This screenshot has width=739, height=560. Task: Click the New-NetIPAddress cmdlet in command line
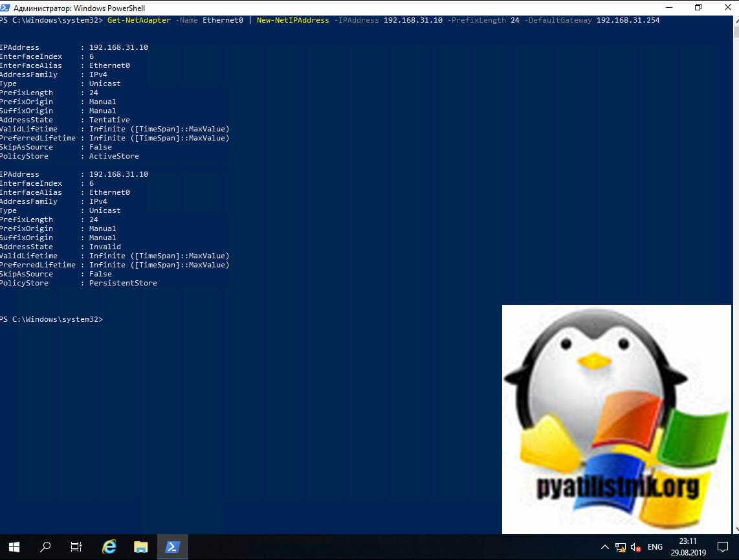click(x=292, y=20)
